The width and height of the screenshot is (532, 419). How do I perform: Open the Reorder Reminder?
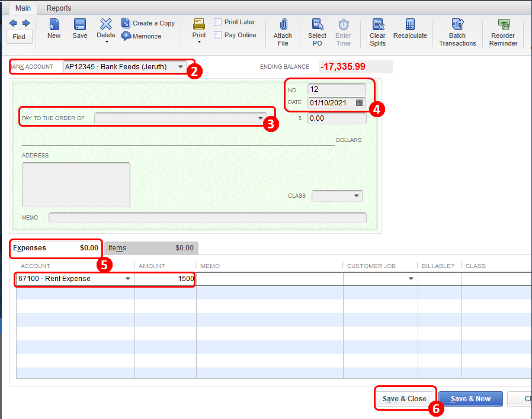click(503, 33)
